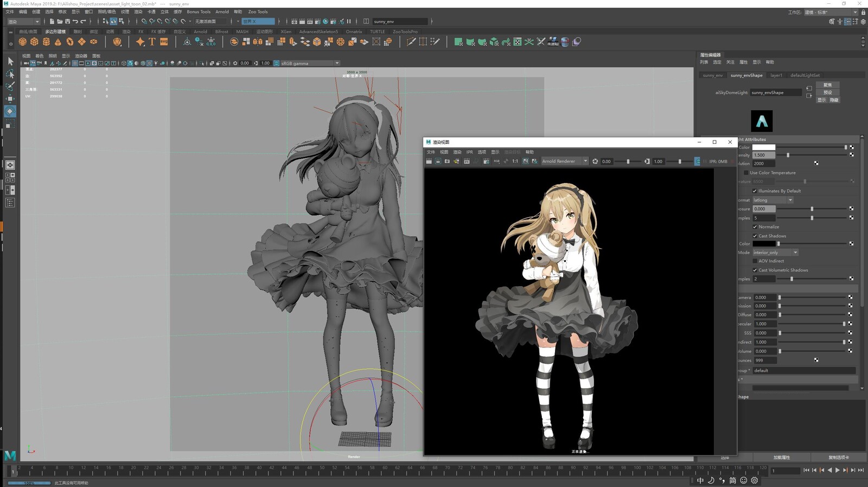Click the sunny_envShape name input field
This screenshot has width=868, height=487.
click(776, 93)
